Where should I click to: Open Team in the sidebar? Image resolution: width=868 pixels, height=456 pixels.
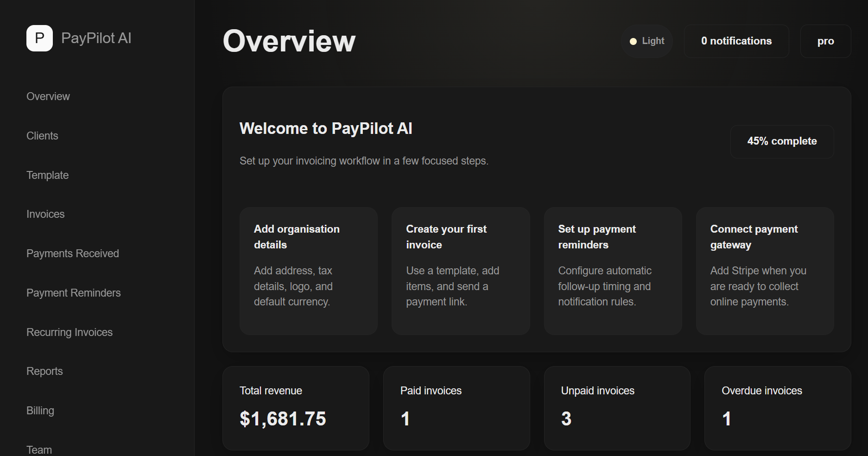[x=39, y=450]
